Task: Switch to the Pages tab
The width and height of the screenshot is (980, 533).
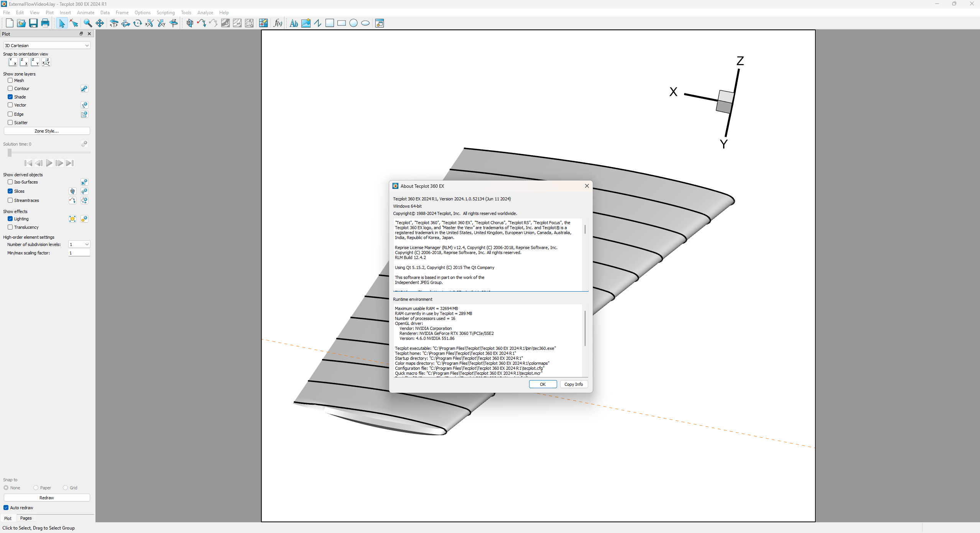Action: pos(26,518)
